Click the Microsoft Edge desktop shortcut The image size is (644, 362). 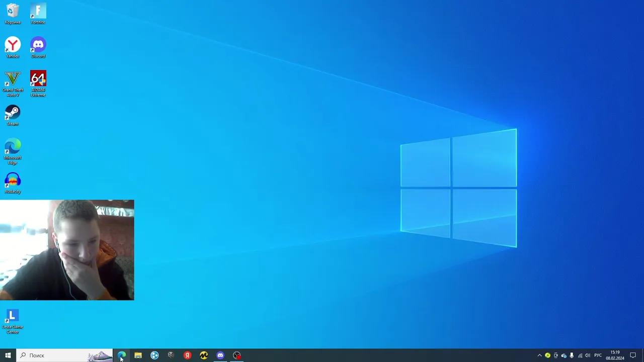13,149
